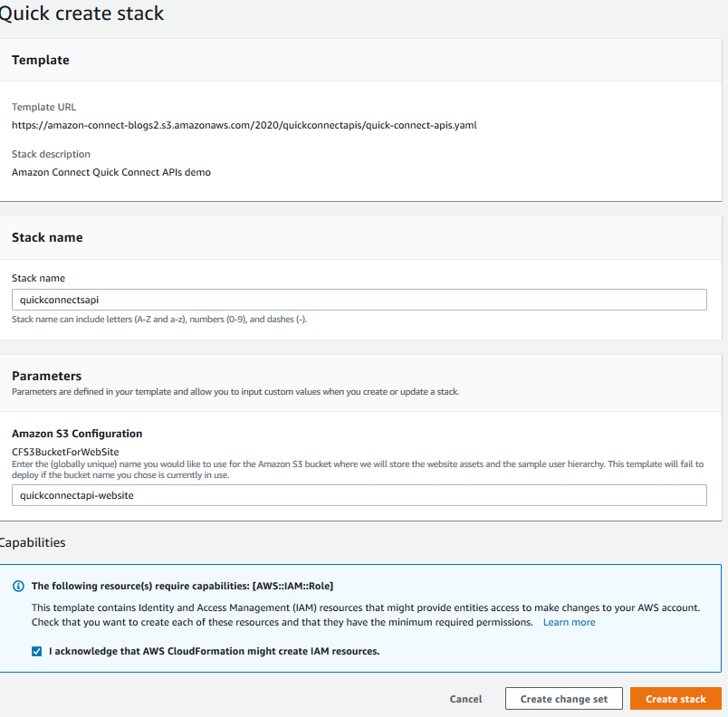Click the Amazon Connect Quick Connect APIs demo description
Image resolution: width=728 pixels, height=717 pixels.
tap(111, 172)
